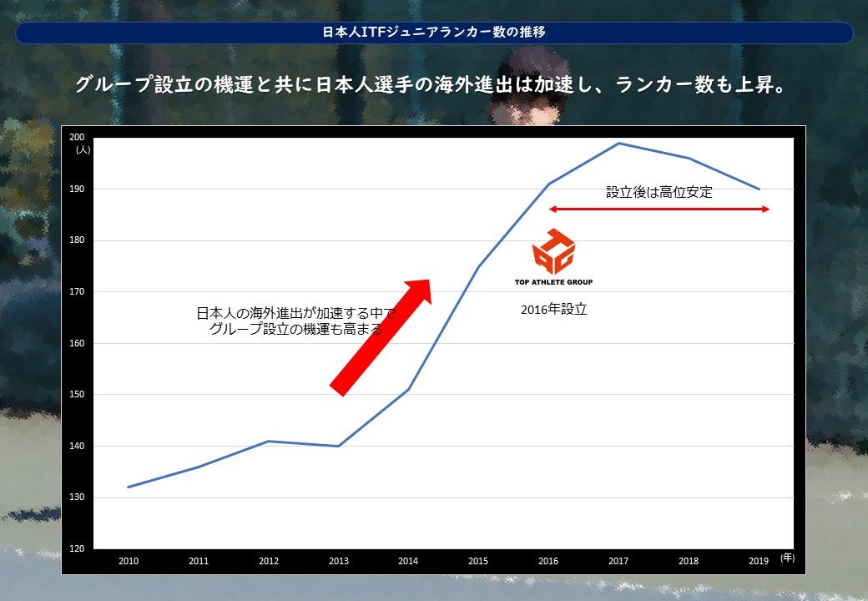868x601 pixels.
Task: Click the 2019 x-axis label
Action: point(758,562)
